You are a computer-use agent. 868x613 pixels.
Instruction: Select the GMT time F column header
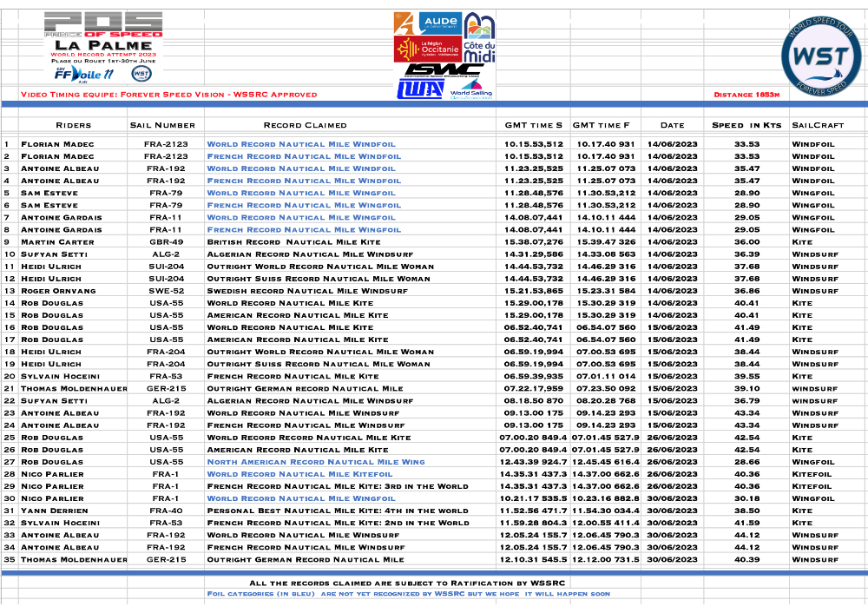click(x=601, y=125)
